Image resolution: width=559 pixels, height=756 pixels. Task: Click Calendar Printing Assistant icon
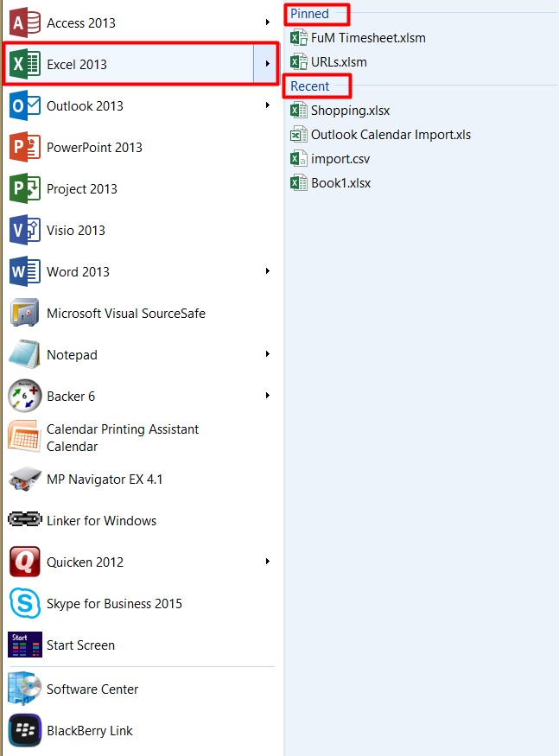[x=24, y=437]
